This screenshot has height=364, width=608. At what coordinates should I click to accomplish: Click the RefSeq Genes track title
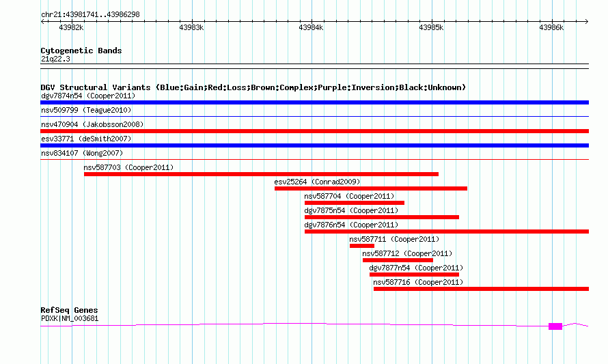click(69, 310)
